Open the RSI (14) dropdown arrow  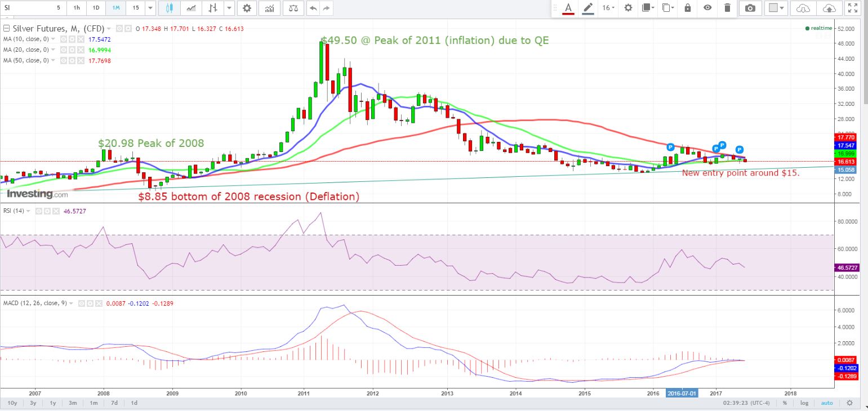28,211
